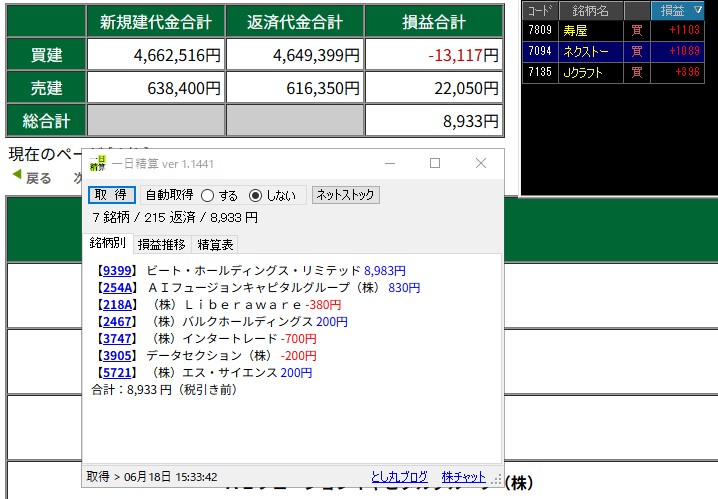Viewport: 718px width, 499px height.
Task: Click the 一日精算 app icon in title bar
Action: point(98,163)
